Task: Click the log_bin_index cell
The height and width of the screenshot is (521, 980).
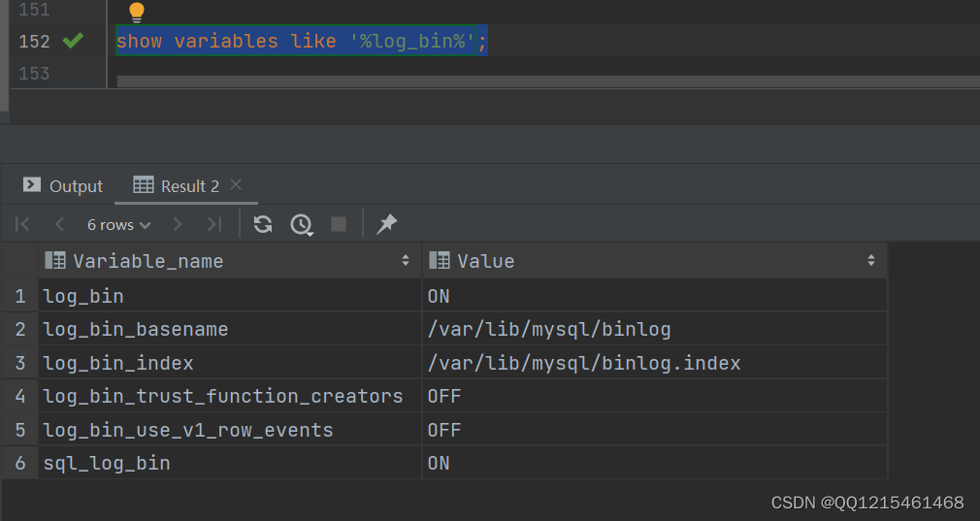Action: [230, 363]
